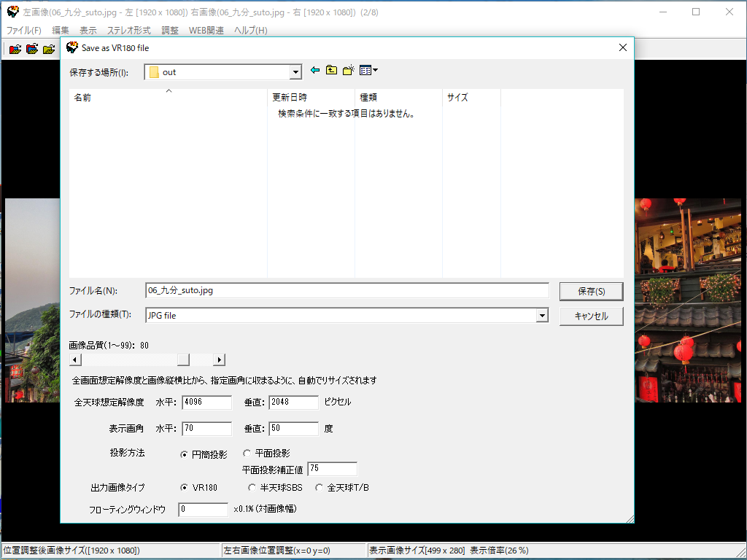Click left arrow of image quality slider
This screenshot has height=560, width=747.
pos(75,359)
